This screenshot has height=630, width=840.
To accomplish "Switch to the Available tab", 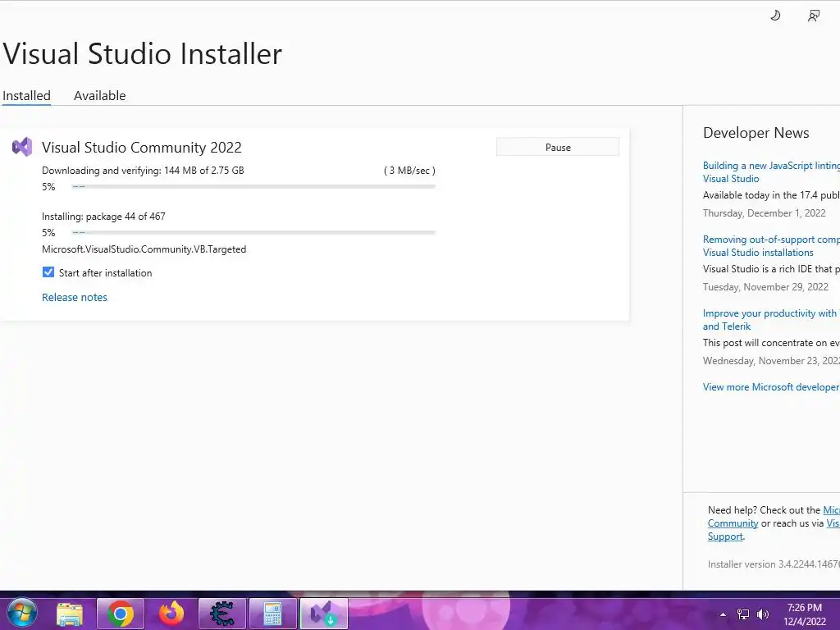I will click(99, 95).
